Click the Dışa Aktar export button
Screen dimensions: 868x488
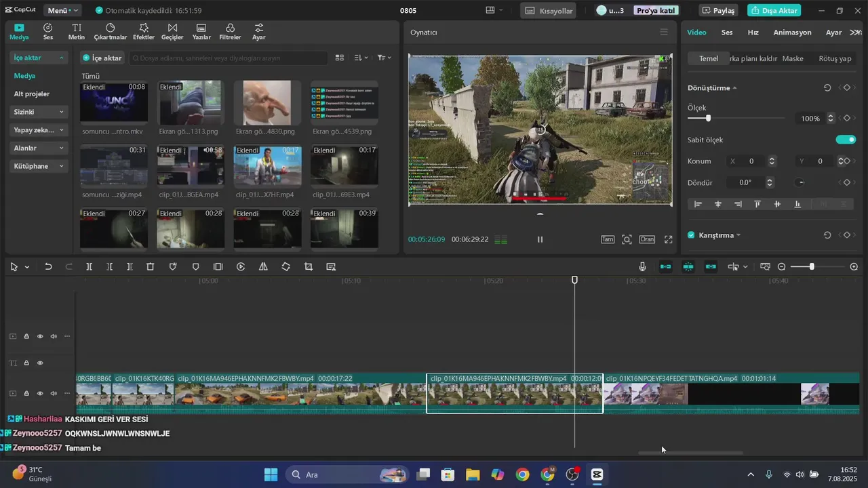pos(774,11)
